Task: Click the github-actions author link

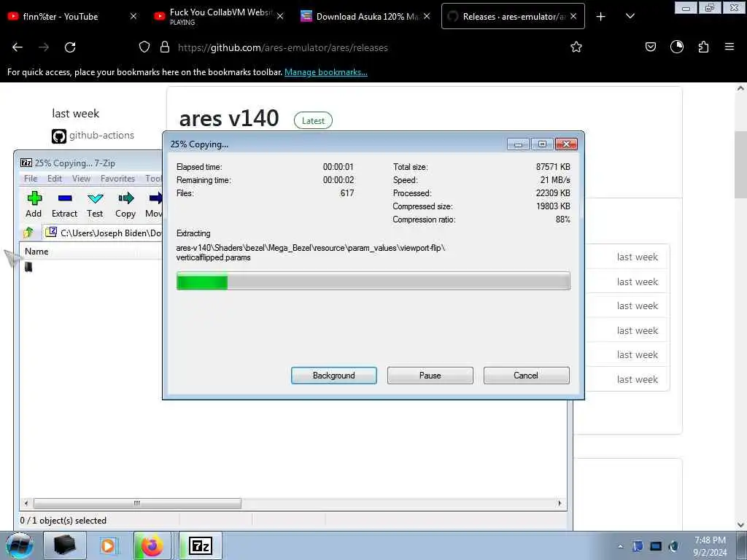Action: point(101,135)
